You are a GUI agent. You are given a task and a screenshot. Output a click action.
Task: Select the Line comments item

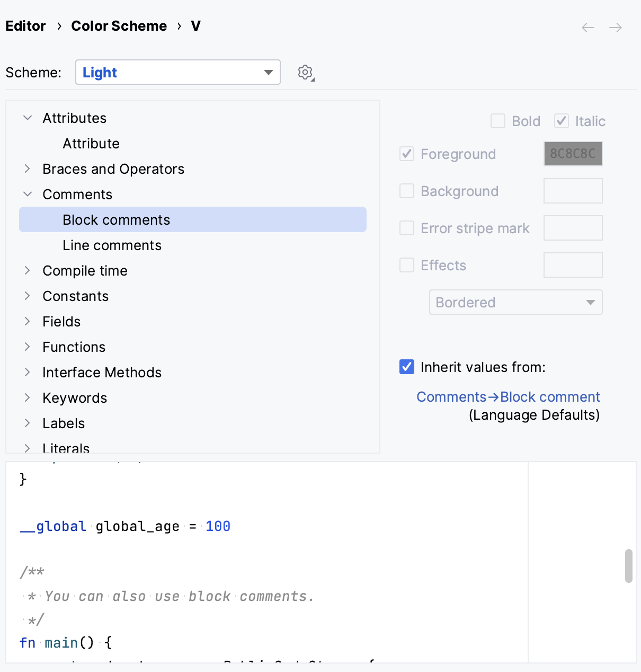tap(112, 245)
